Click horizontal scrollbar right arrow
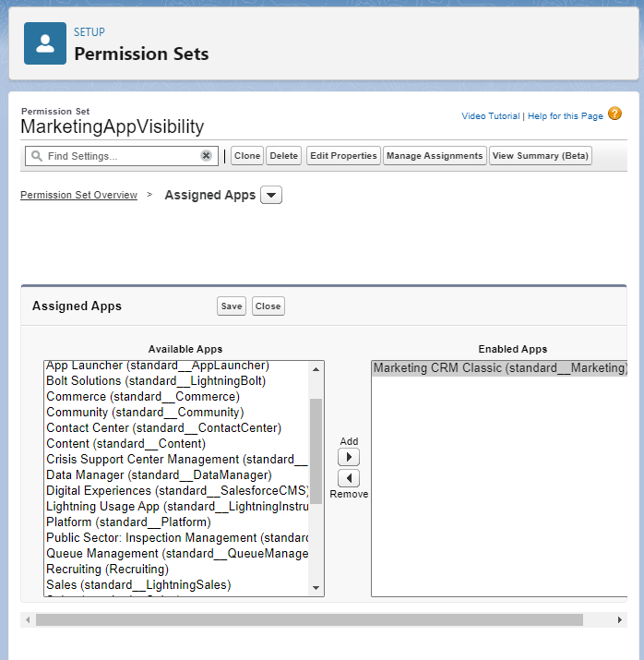The width and height of the screenshot is (644, 660). point(620,620)
